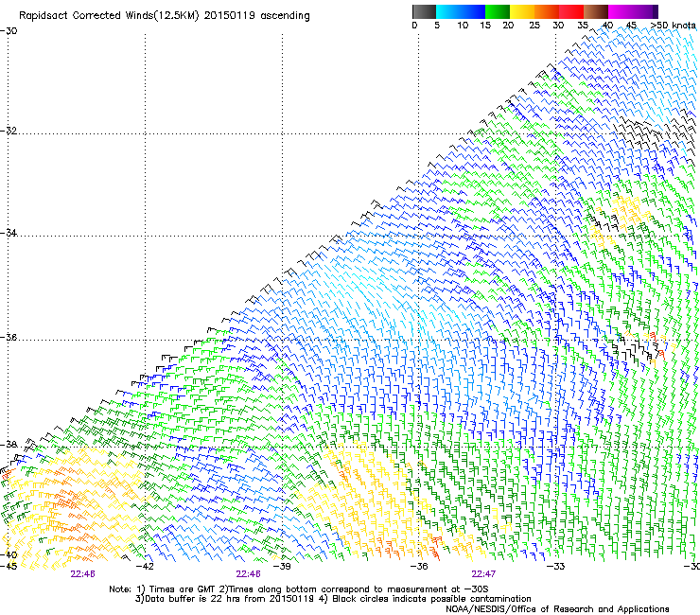This screenshot has width=700, height=615.
Task: Click the legend label 40
Action: (x=607, y=26)
